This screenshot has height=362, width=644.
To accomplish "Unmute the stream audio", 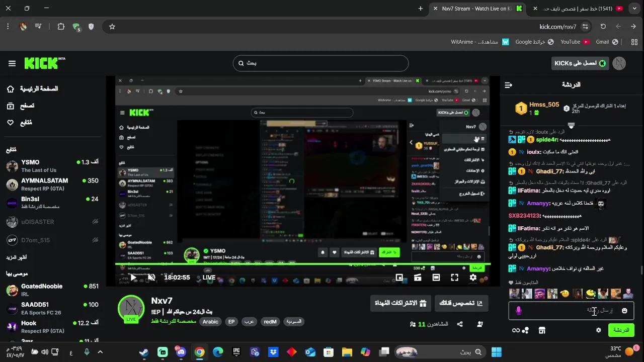I will point(151,278).
